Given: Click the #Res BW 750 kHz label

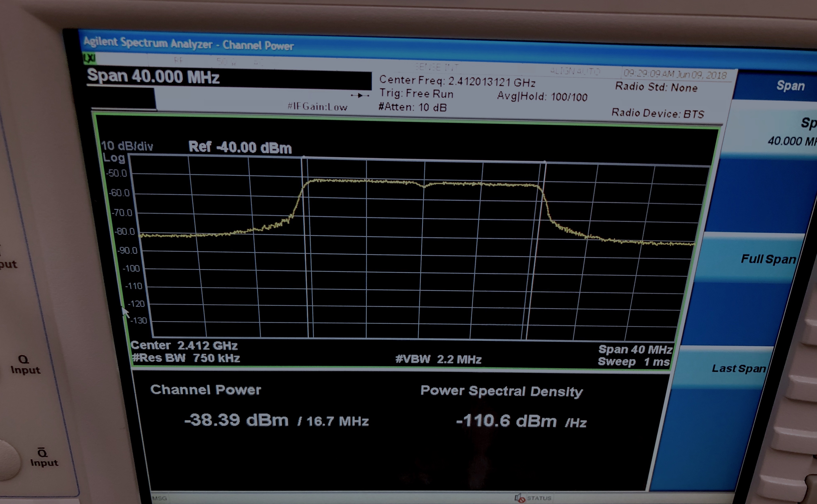Looking at the screenshot, I should point(186,358).
